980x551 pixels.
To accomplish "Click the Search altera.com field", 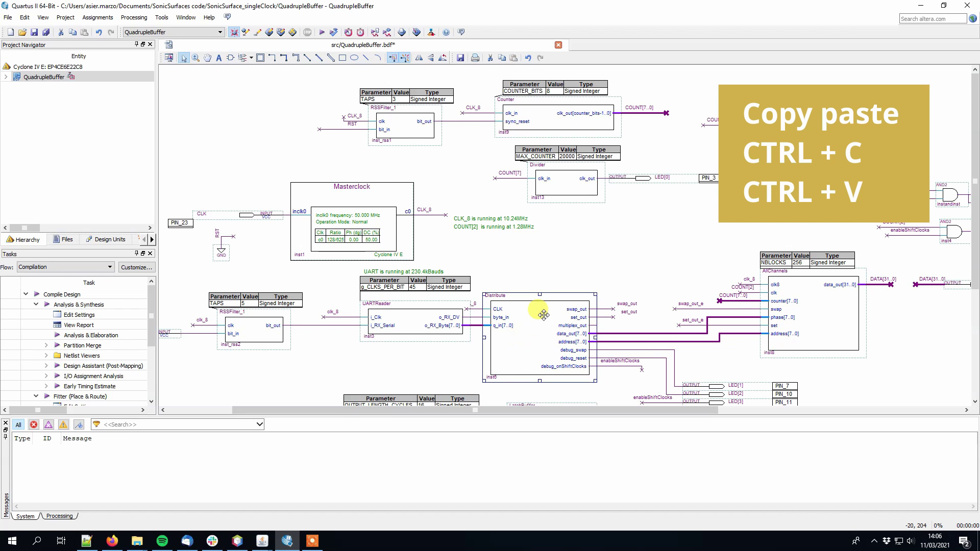I will coord(933,19).
